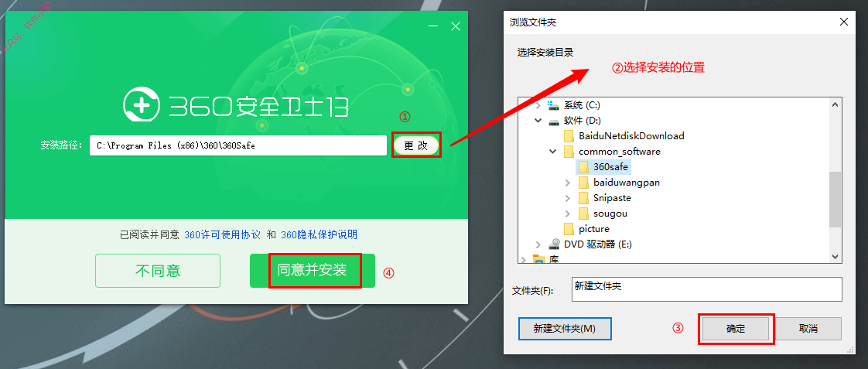868x369 pixels.
Task: Click the 系统 (C:) drive icon
Action: tap(553, 105)
